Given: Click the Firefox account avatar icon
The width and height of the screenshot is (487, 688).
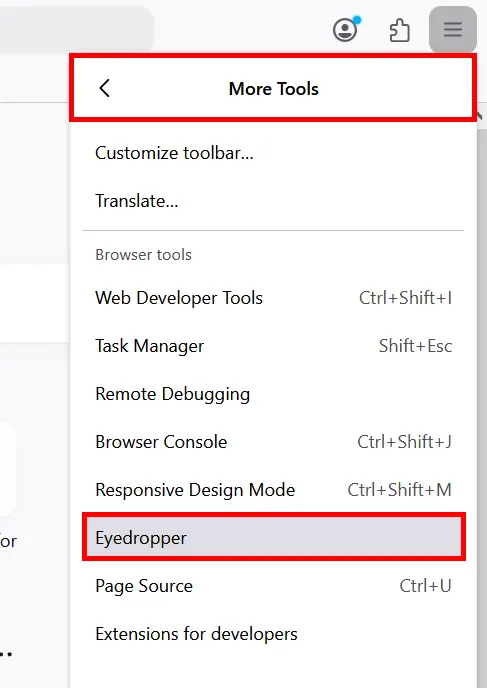Looking at the screenshot, I should tap(345, 30).
